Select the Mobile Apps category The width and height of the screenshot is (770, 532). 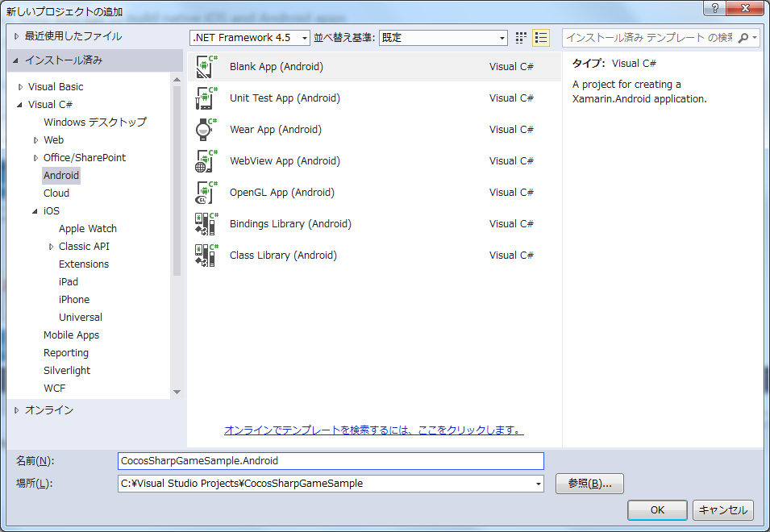[x=71, y=335]
